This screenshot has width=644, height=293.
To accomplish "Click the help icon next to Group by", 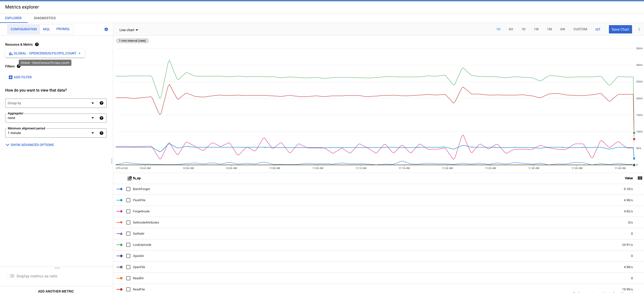I will tap(101, 103).
